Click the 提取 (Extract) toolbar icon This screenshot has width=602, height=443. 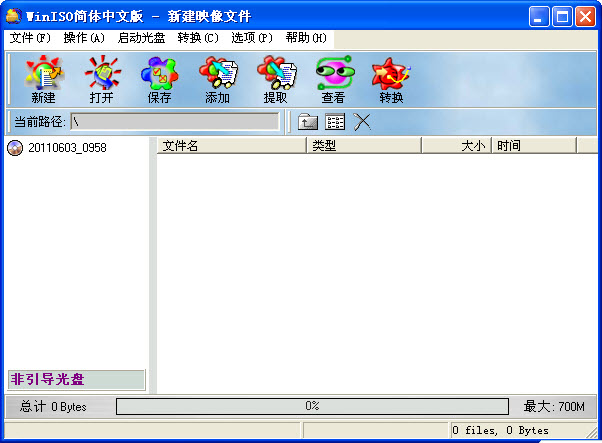pyautogui.click(x=276, y=79)
